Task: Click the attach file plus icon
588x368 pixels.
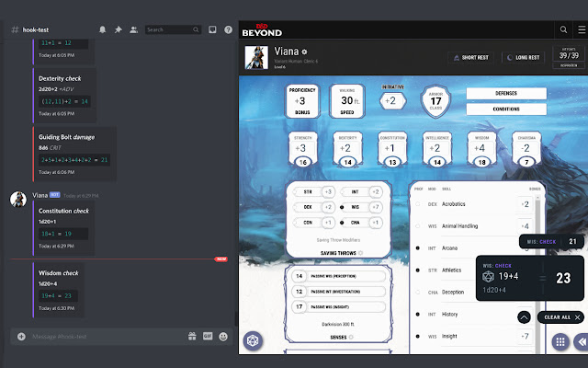Action: pyautogui.click(x=21, y=337)
